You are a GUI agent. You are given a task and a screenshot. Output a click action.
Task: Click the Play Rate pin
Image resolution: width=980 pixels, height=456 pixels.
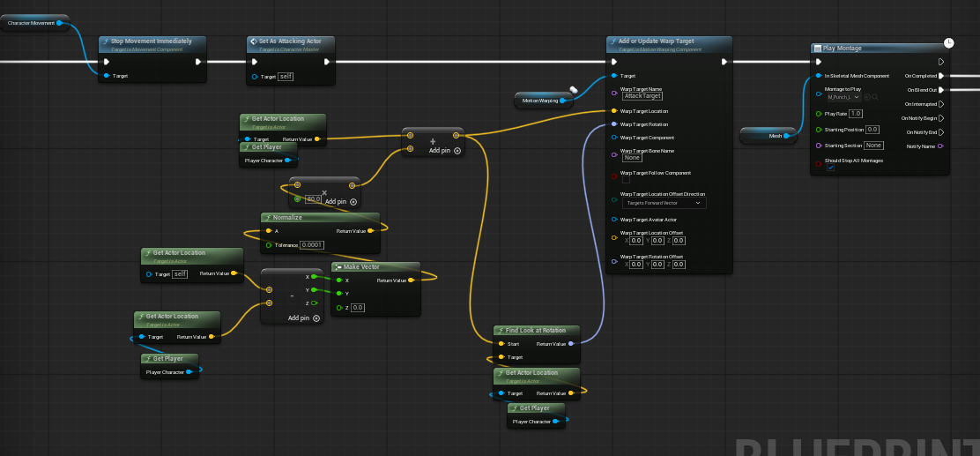click(819, 114)
